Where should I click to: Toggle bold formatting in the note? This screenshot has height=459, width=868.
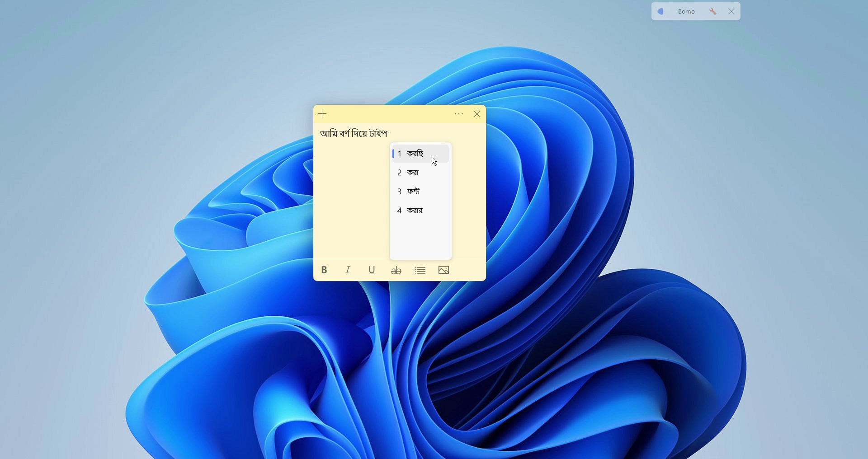(324, 270)
